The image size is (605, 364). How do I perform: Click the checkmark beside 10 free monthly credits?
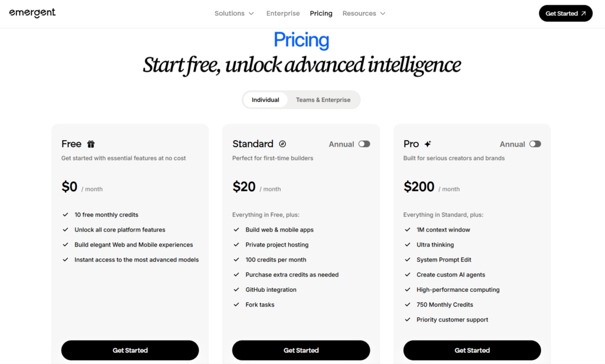(x=65, y=214)
